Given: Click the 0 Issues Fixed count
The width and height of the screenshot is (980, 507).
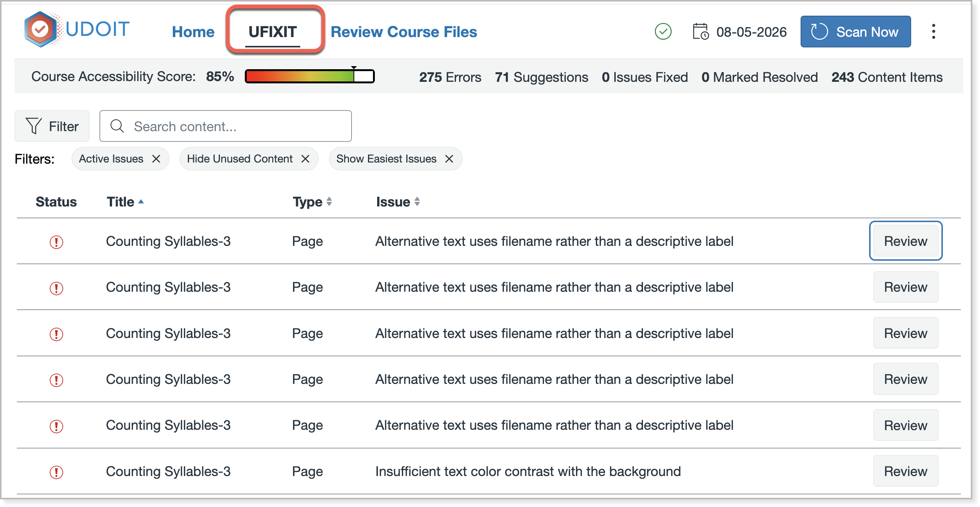Looking at the screenshot, I should (x=645, y=77).
